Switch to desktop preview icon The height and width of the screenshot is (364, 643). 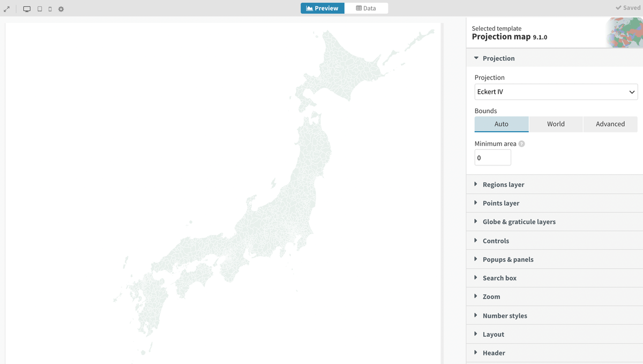pyautogui.click(x=27, y=9)
